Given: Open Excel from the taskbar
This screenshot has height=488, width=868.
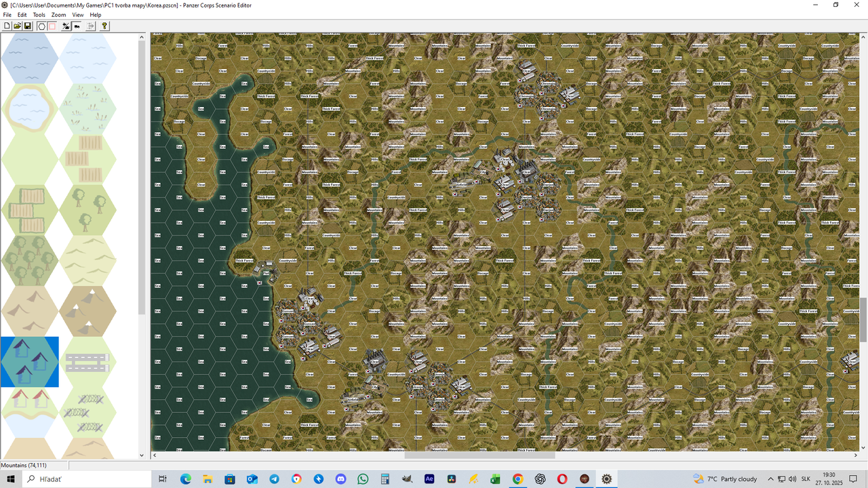Looking at the screenshot, I should coord(496,479).
